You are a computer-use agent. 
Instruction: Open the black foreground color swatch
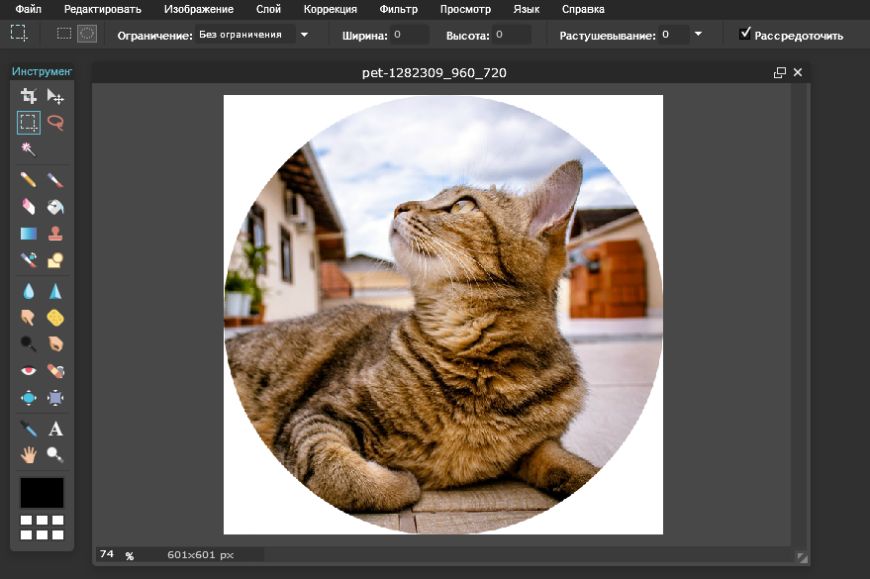click(x=42, y=492)
